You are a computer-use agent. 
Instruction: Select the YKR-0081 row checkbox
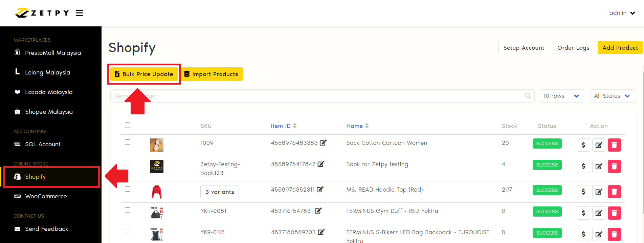(128, 210)
